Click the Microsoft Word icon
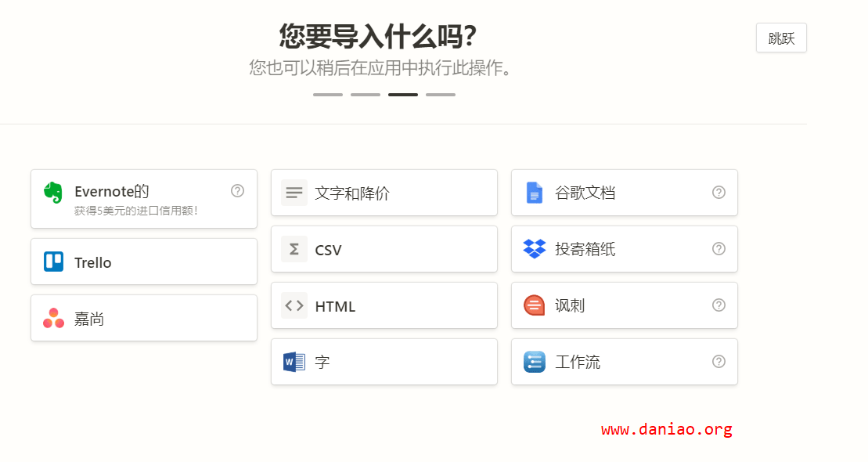The height and width of the screenshot is (462, 868). click(294, 362)
